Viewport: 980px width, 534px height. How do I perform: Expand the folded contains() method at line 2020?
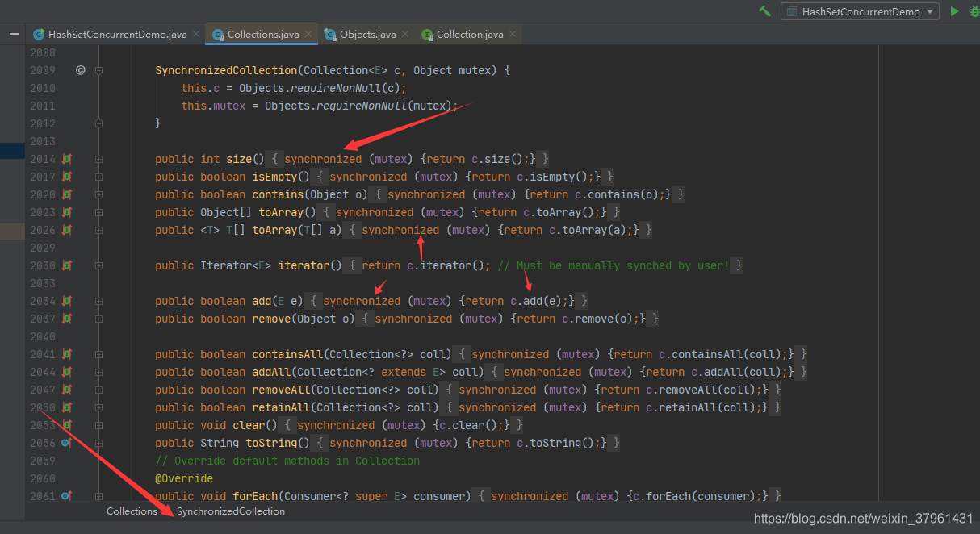[98, 194]
